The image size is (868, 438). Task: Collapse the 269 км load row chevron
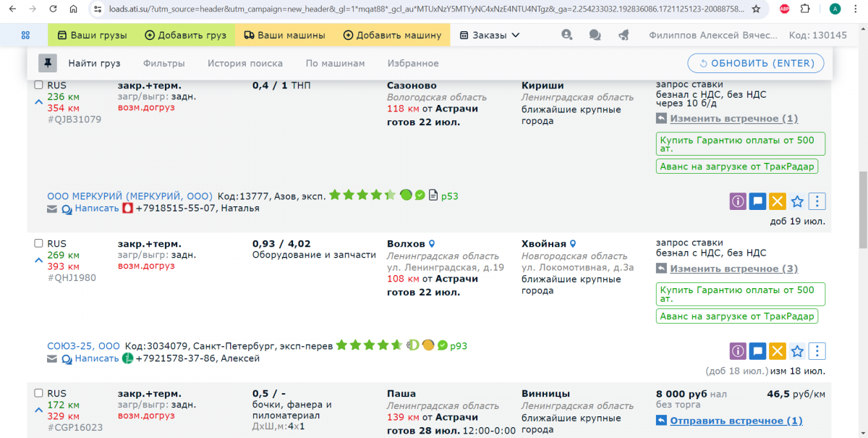39,261
